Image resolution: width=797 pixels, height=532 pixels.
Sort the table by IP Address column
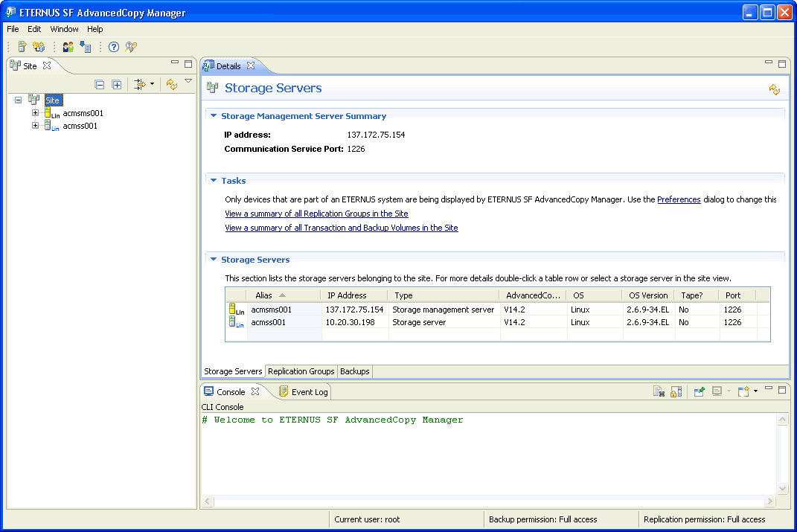pos(354,295)
